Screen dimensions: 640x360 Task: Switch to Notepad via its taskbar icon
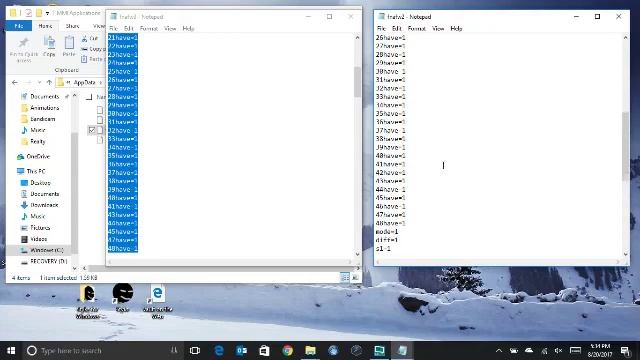402,351
